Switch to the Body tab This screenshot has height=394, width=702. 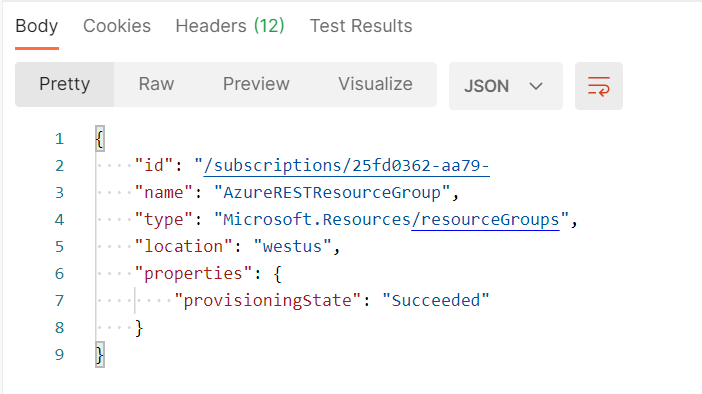pos(37,26)
